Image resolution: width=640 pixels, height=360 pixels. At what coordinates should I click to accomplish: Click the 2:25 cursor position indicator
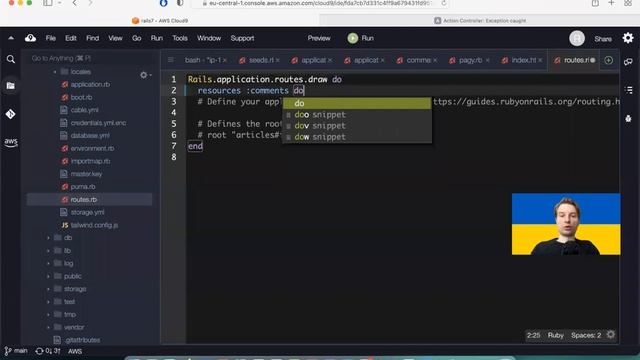533,335
